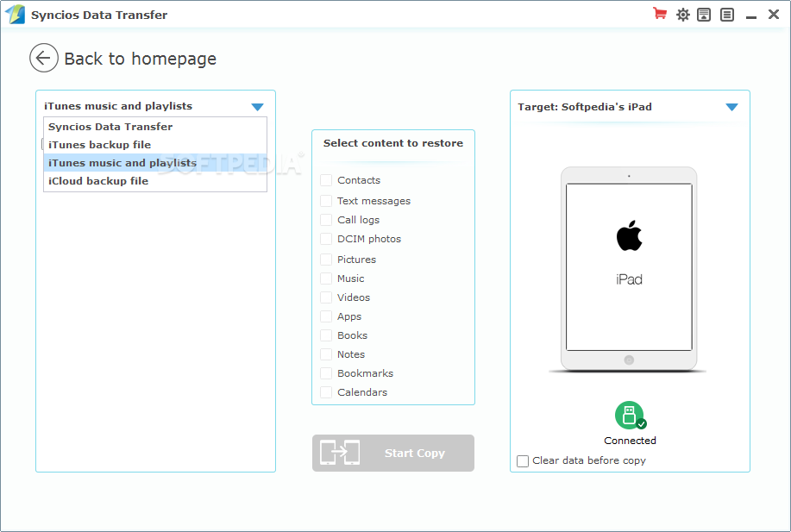
Task: Select highlighted iTunes music and playlists option
Action: click(x=155, y=163)
